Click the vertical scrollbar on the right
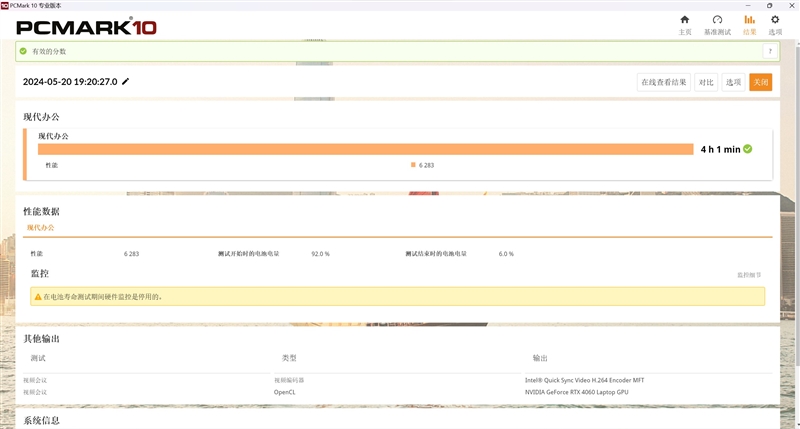 (x=797, y=204)
